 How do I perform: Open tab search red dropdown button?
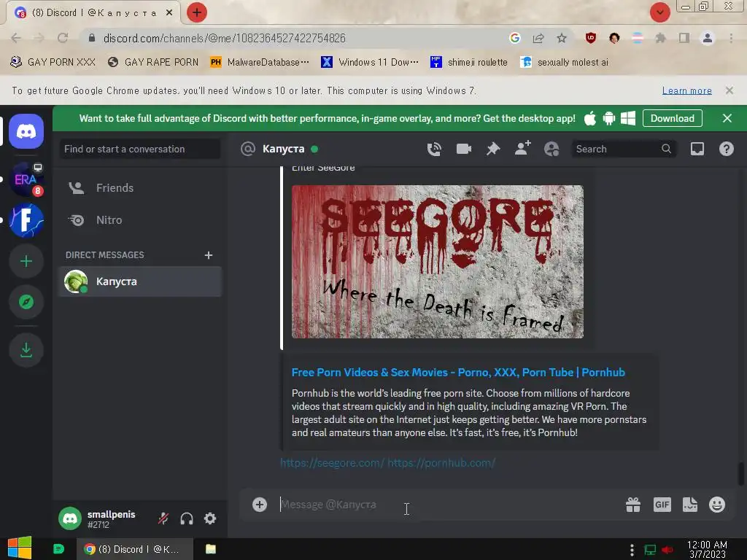coord(659,12)
